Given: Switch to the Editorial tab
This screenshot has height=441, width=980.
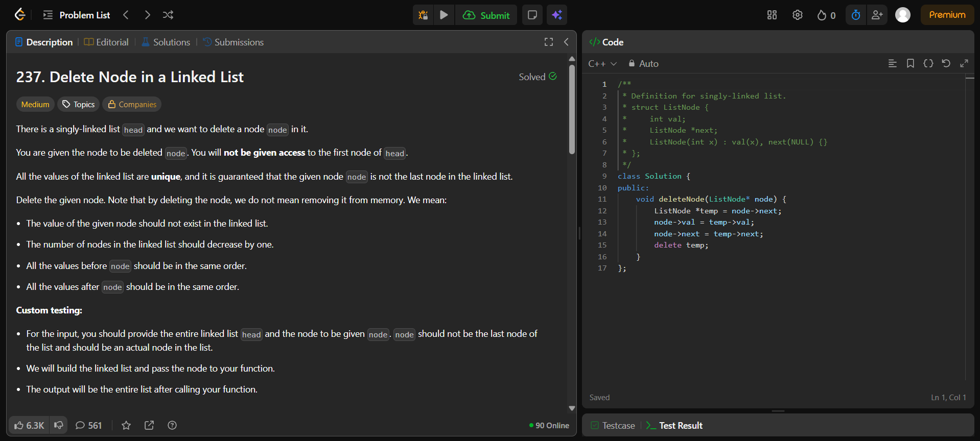Looking at the screenshot, I should (106, 42).
